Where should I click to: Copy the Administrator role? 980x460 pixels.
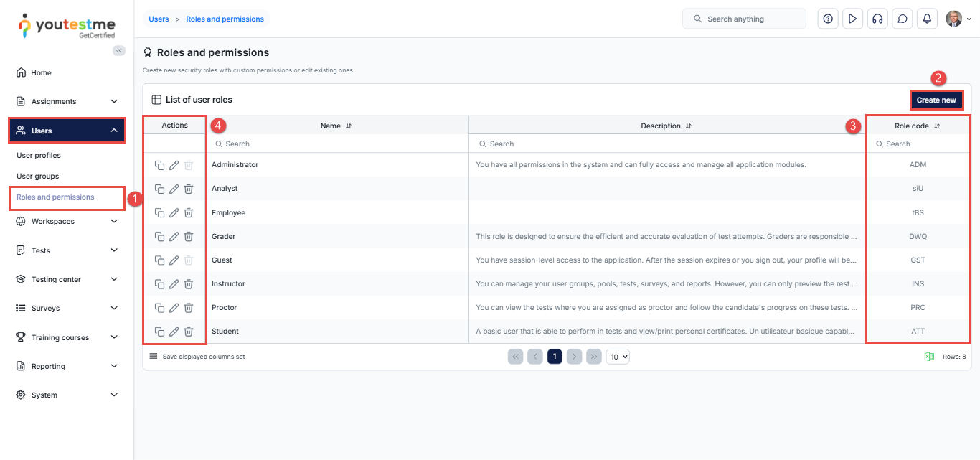(x=159, y=165)
